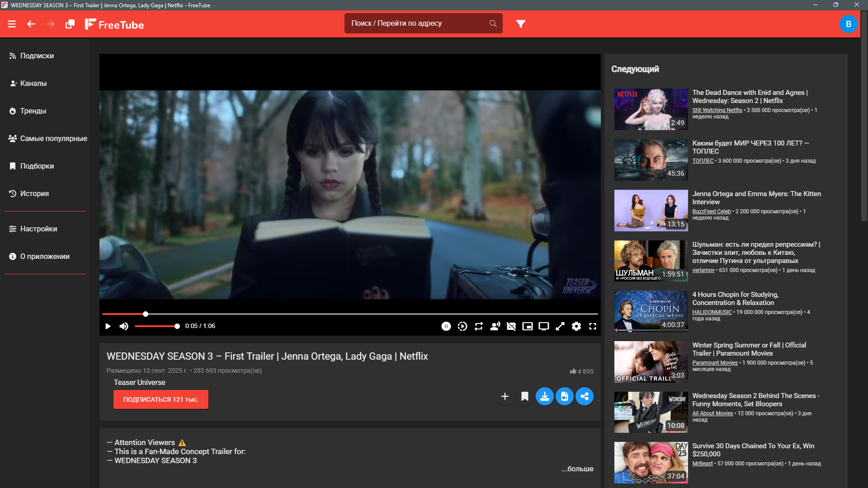Open The Dead Dance thumbnail
Screen dimensions: 868x488
click(651, 109)
